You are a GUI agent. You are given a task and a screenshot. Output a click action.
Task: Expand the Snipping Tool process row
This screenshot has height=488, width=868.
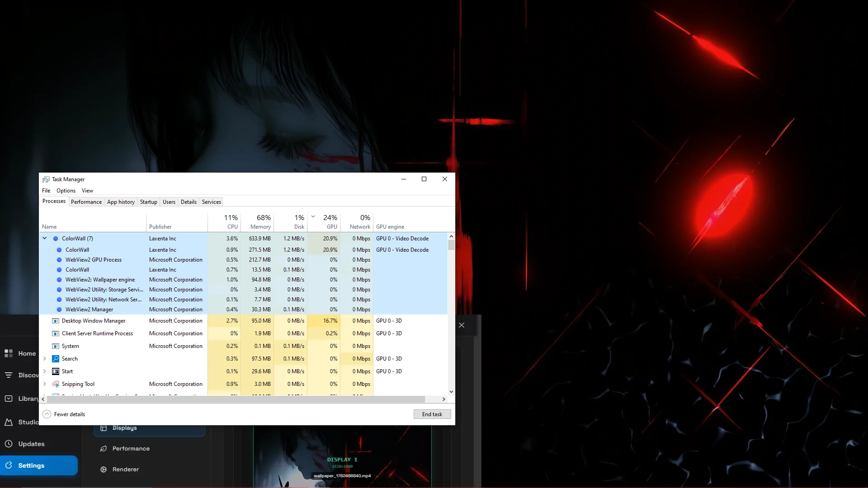pyautogui.click(x=44, y=384)
